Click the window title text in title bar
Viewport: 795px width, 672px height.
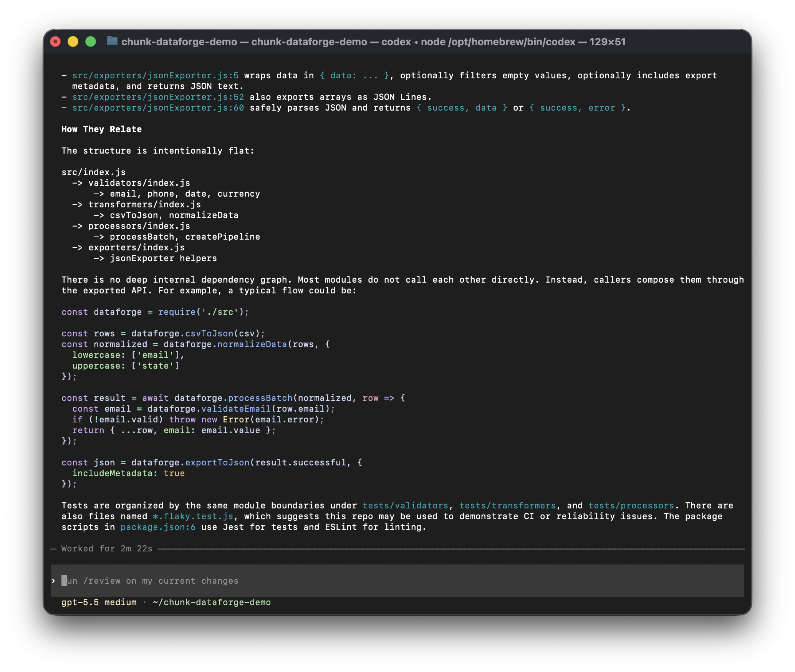click(x=373, y=41)
